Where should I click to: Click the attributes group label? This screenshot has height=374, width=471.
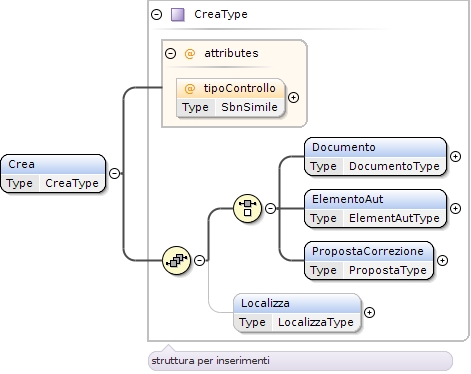click(x=231, y=53)
